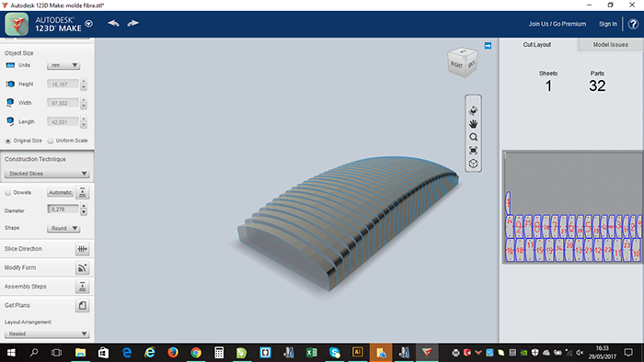The width and height of the screenshot is (644, 362).
Task: Click the Length cube icon
Action: point(10,121)
